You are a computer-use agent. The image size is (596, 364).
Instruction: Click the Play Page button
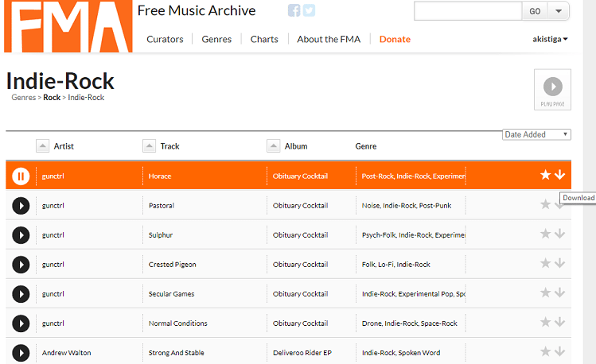[x=552, y=89]
